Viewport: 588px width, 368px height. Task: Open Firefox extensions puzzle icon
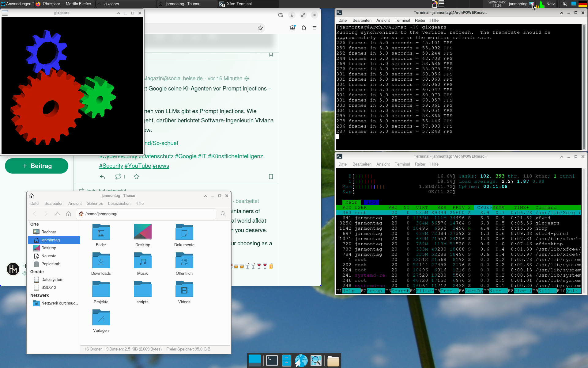pyautogui.click(x=303, y=28)
